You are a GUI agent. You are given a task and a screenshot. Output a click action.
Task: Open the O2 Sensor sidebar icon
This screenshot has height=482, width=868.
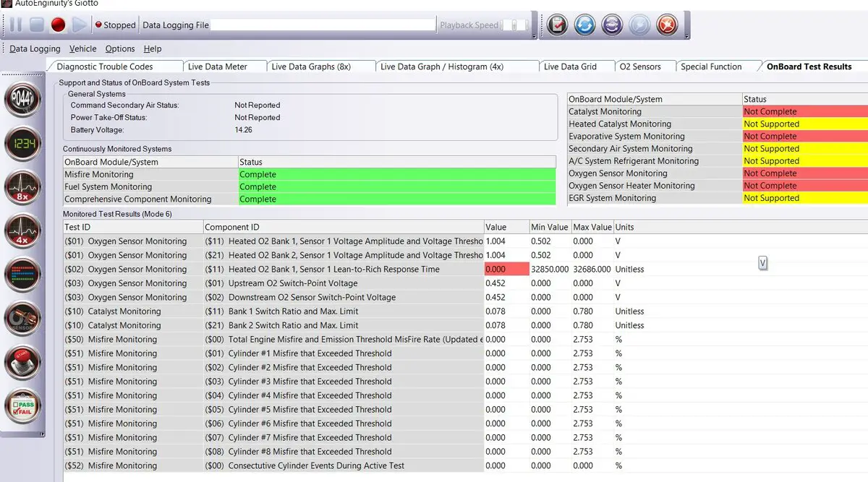click(22, 319)
